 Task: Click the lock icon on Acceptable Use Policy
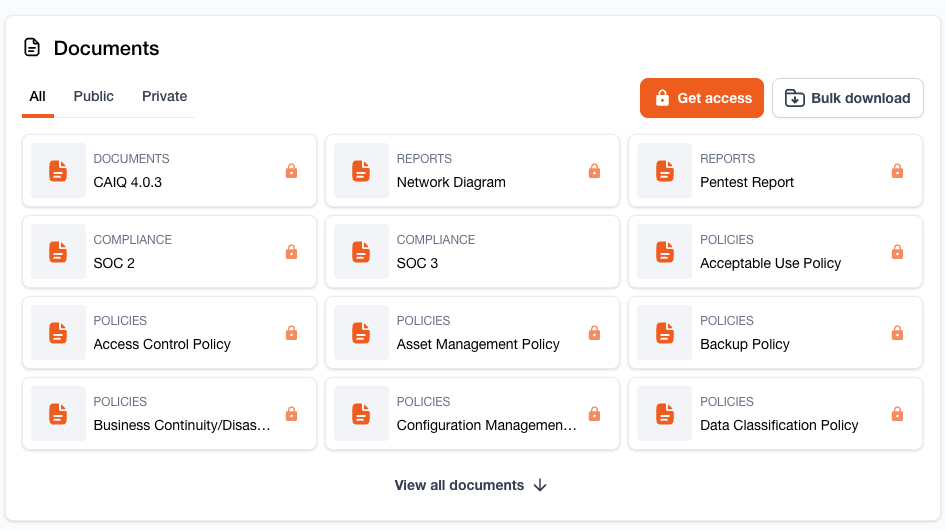pos(897,252)
